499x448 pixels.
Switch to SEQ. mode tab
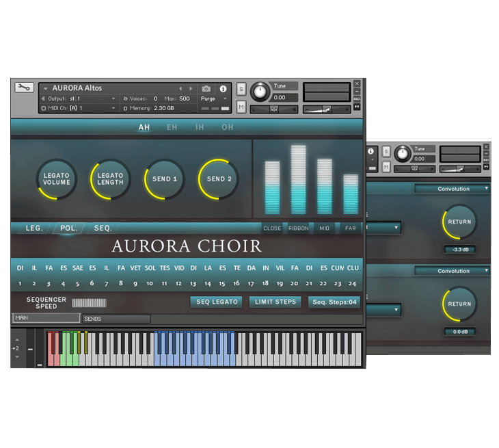[x=103, y=228]
